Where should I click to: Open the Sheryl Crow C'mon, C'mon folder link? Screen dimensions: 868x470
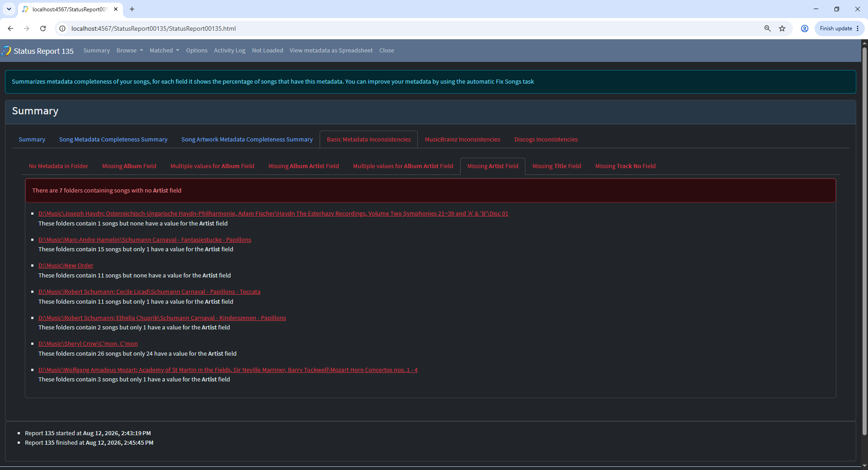88,344
